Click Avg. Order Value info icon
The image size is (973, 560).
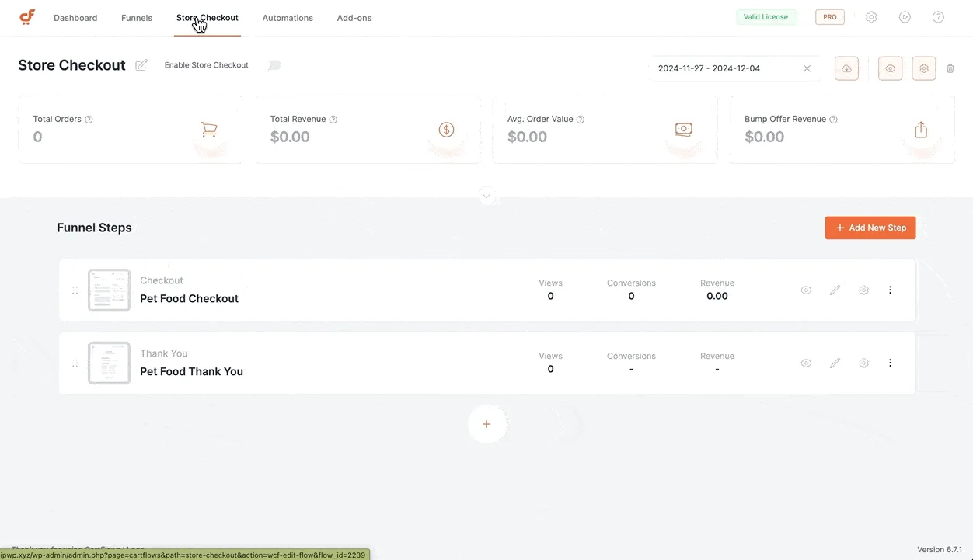[x=581, y=120]
